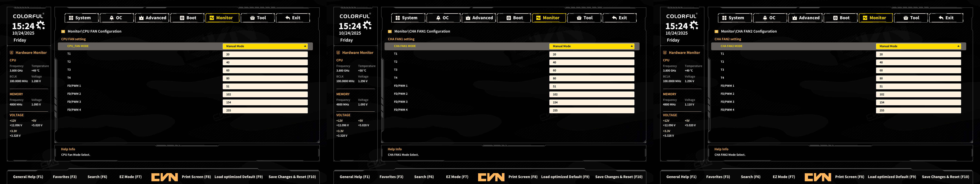980x184 pixels.
Task: Open Tool tab in the CHA FAN1 Configuration screen
Action: click(x=585, y=18)
